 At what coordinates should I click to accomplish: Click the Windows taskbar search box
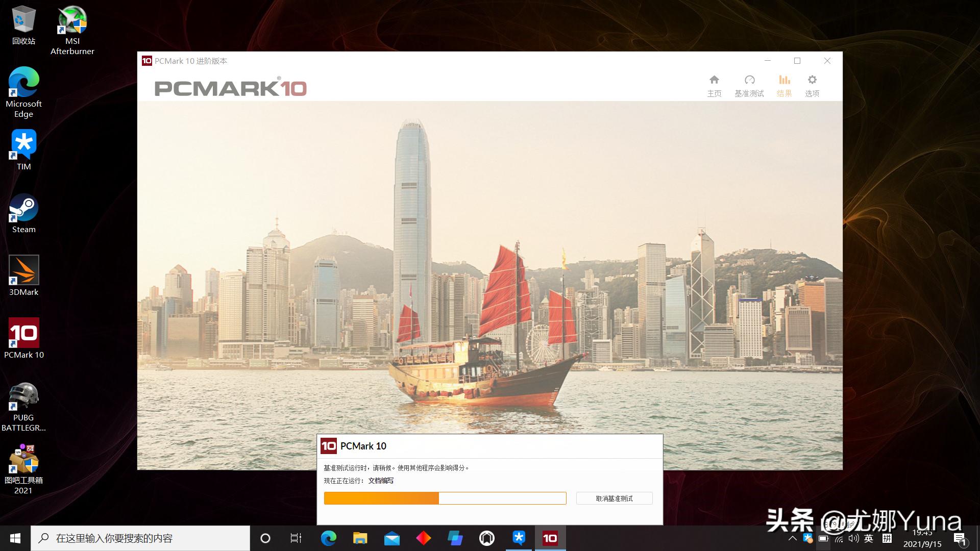click(x=140, y=538)
